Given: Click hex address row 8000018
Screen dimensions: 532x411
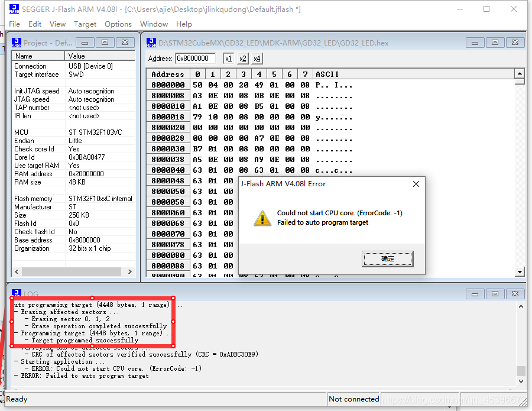Looking at the screenshot, I should tap(168, 116).
